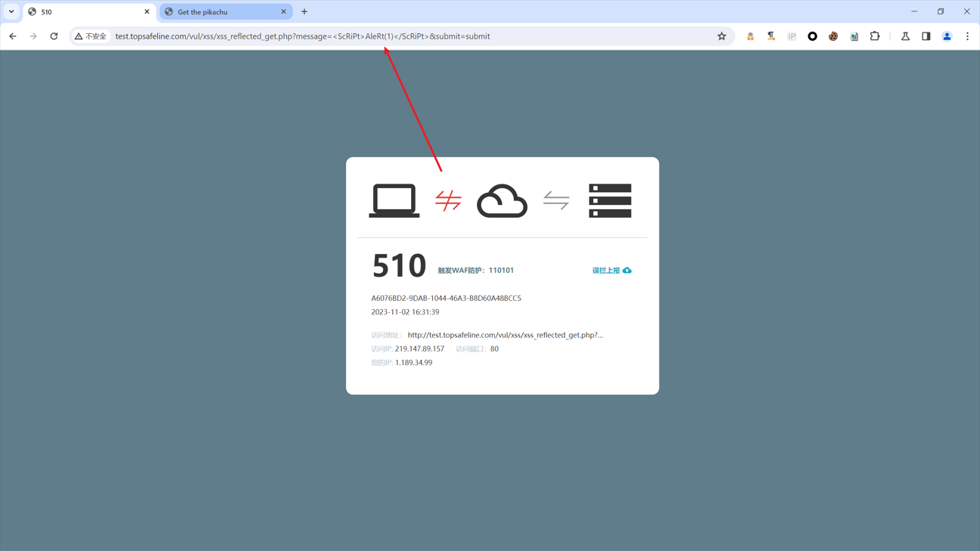Click the paragraph mark extension icon
This screenshot has width=980, height=551.
(771, 36)
